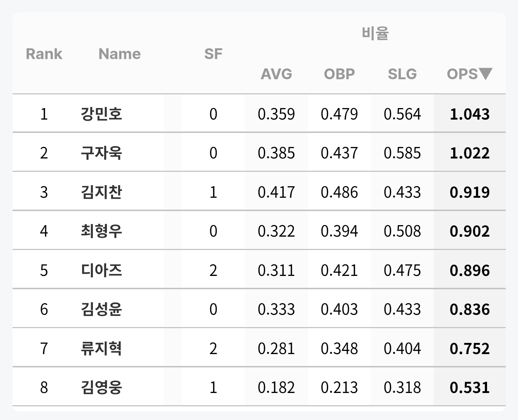Open player 디아즈's profile link
This screenshot has width=518, height=420.
[102, 270]
